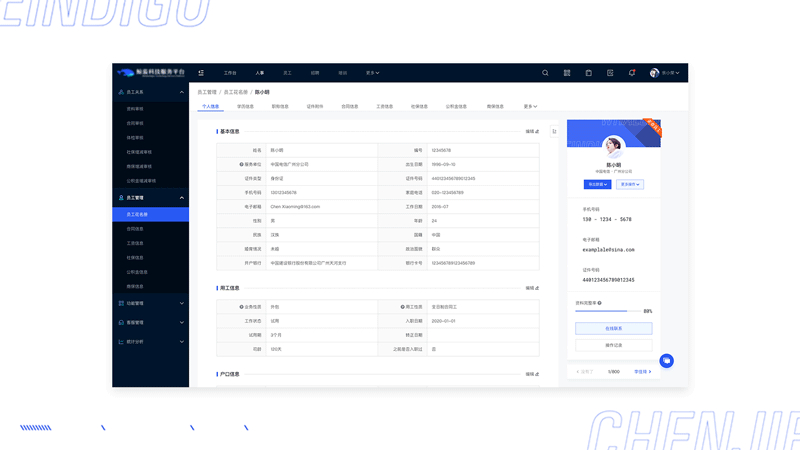This screenshot has height=450, width=800.
Task: Collapse the 员工关系 sidebar section
Action: pos(182,92)
